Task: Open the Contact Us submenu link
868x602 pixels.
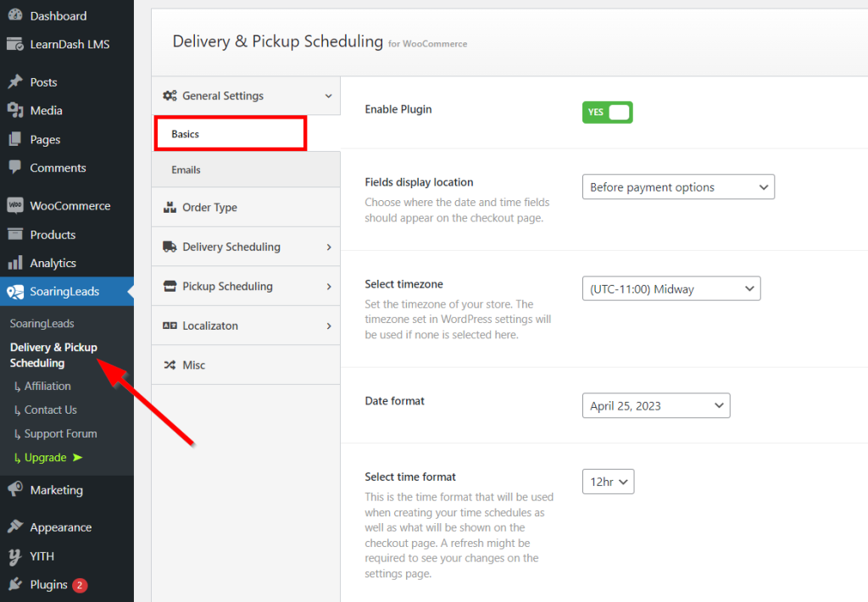Action: pyautogui.click(x=50, y=410)
